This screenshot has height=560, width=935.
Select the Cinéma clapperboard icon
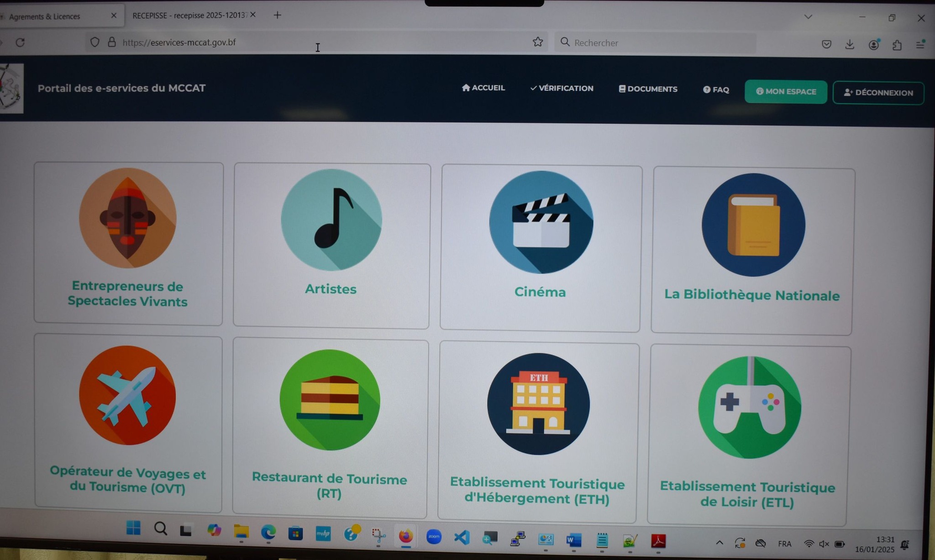pyautogui.click(x=541, y=222)
